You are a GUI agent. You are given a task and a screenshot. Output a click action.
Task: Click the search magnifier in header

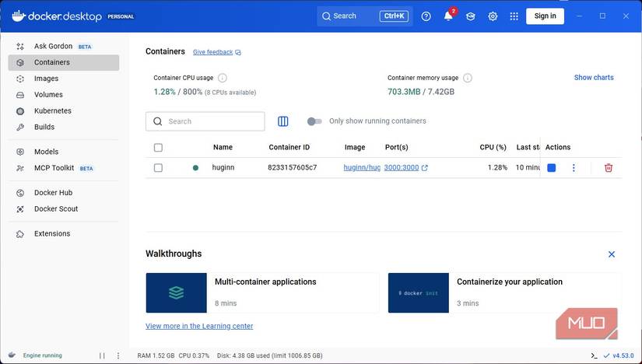point(326,16)
